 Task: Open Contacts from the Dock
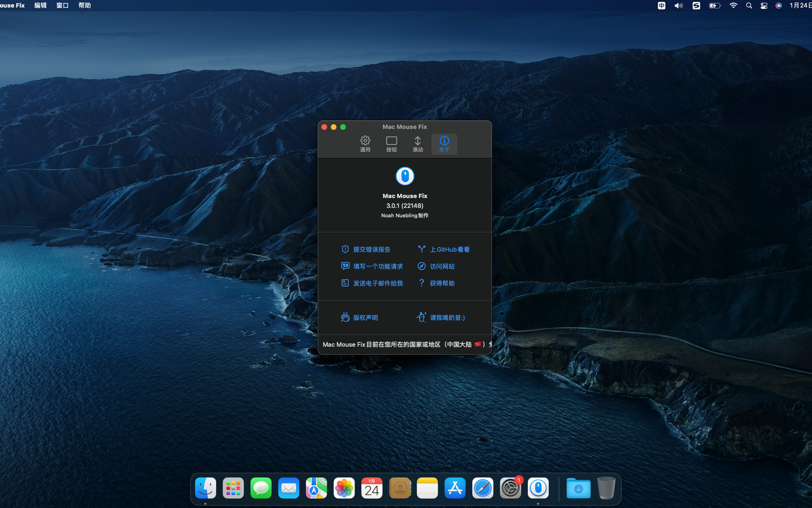(x=400, y=488)
